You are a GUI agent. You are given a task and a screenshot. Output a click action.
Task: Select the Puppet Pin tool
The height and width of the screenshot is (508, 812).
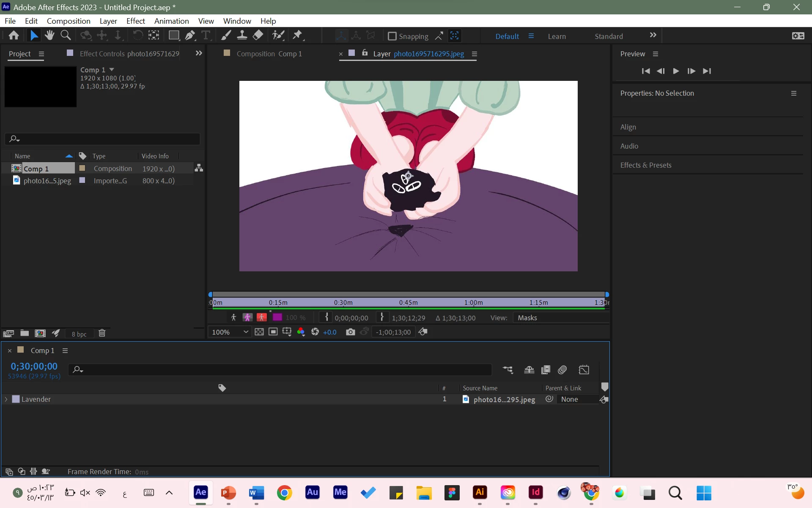point(298,36)
